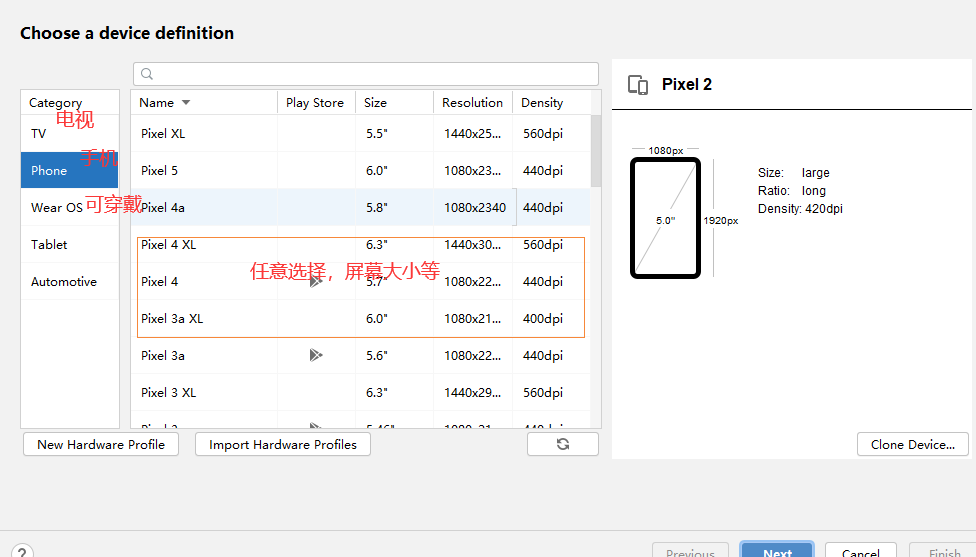Select the Pixel 4 device name
The image size is (976, 557).
point(159,281)
